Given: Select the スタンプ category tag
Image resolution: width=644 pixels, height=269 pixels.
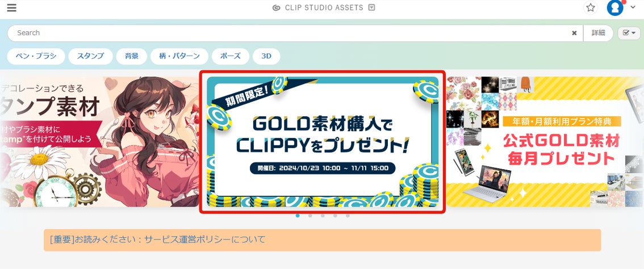Looking at the screenshot, I should tap(90, 56).
